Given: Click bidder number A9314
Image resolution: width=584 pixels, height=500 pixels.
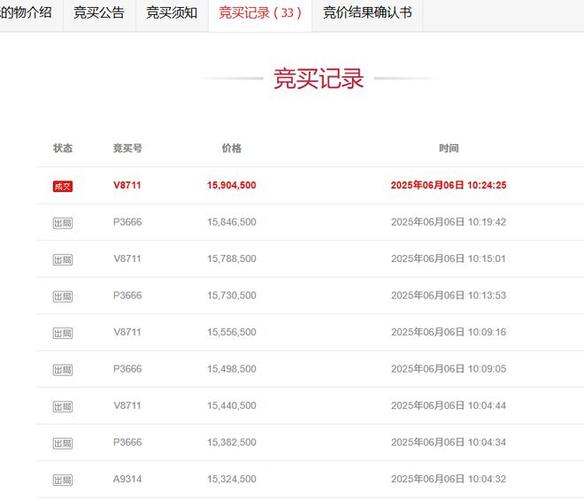Looking at the screenshot, I should coord(127,479).
